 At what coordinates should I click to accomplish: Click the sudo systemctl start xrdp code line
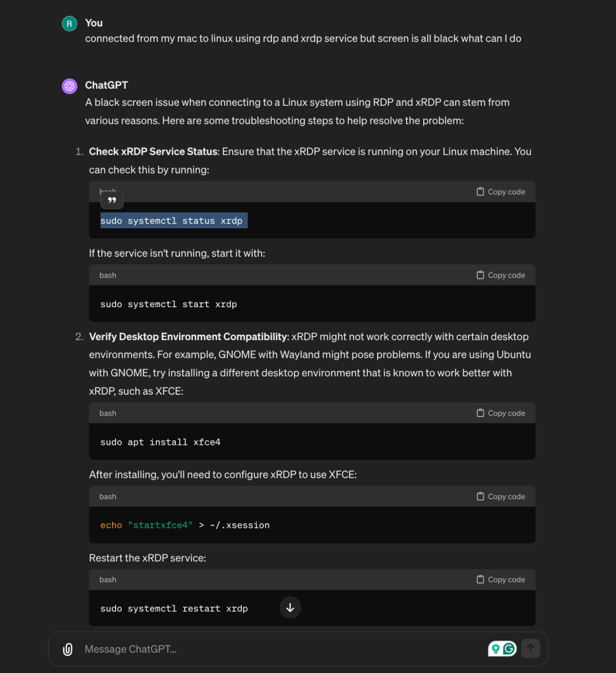pyautogui.click(x=168, y=305)
